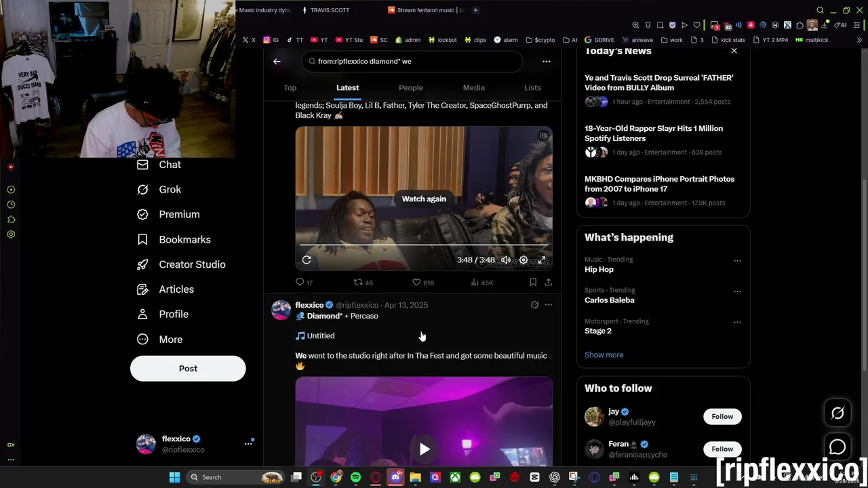Expand the video to fullscreen
Viewport: 868px width, 488px height.
[542, 260]
